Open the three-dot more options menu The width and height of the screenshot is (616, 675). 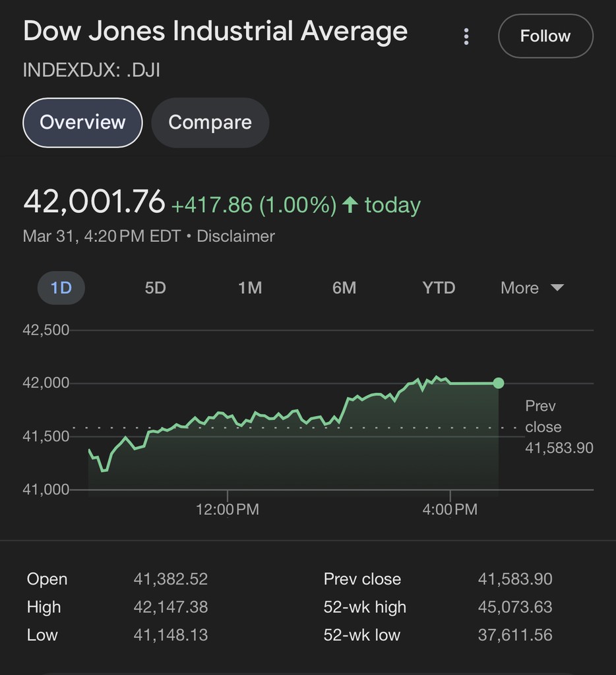[466, 37]
